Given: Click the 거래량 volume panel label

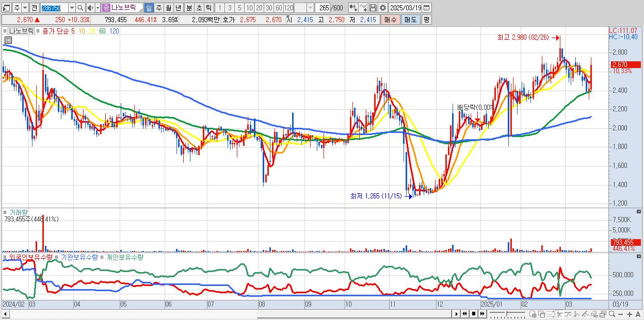Looking at the screenshot, I should click(x=18, y=212).
